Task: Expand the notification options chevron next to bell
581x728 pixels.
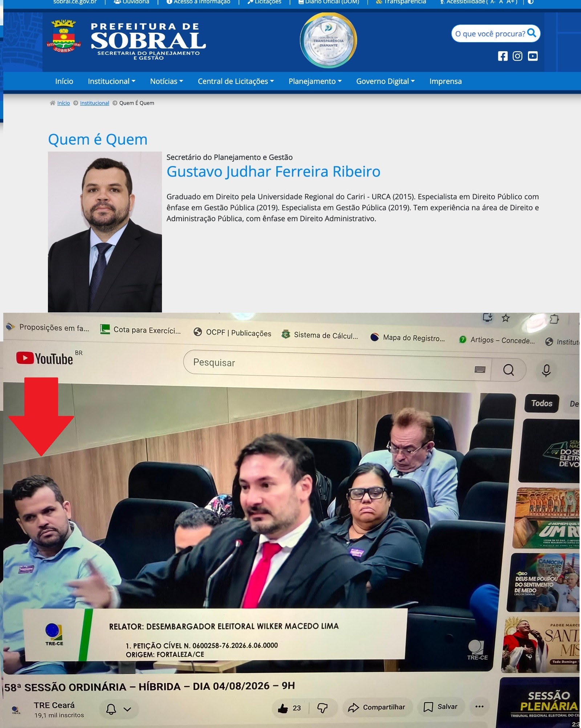Action: click(x=127, y=709)
